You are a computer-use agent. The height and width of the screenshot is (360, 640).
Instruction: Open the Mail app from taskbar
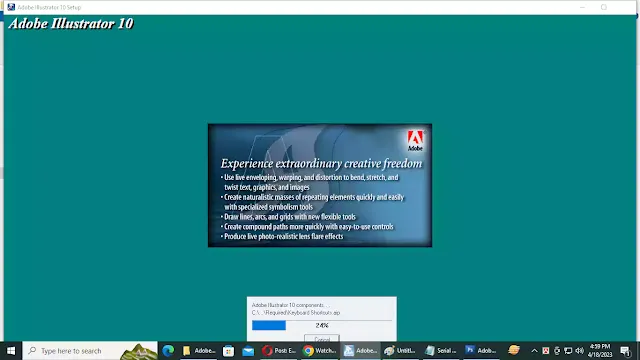(x=248, y=351)
